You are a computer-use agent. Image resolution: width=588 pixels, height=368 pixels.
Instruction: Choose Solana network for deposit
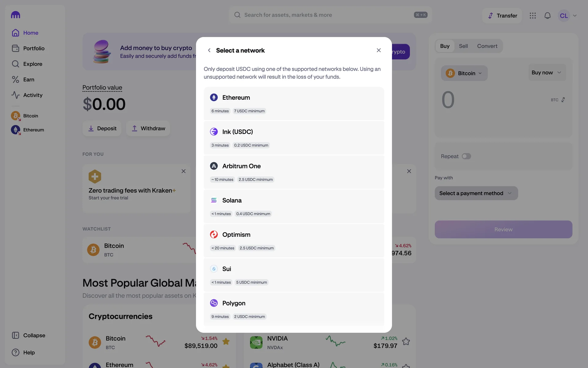tap(294, 206)
